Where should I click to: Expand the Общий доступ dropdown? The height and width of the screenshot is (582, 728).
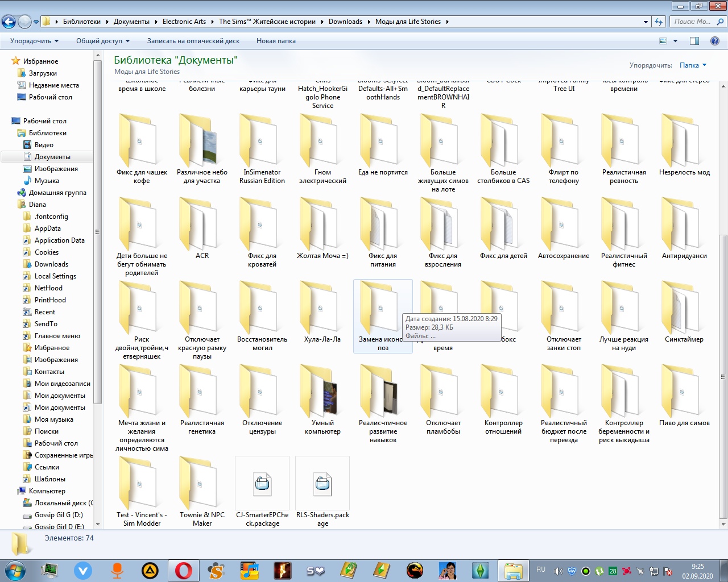(103, 41)
